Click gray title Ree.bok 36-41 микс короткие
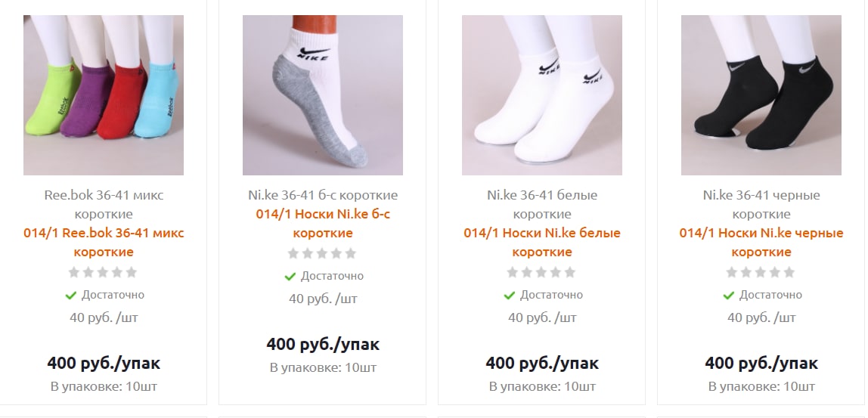The width and height of the screenshot is (868, 418). [x=104, y=204]
